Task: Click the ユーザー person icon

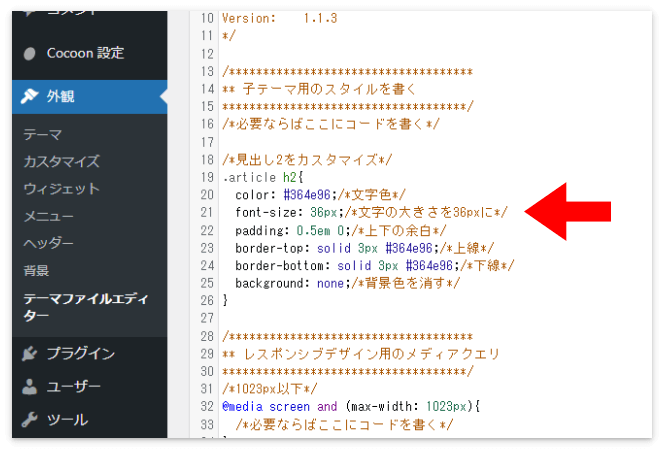Action: 29,387
